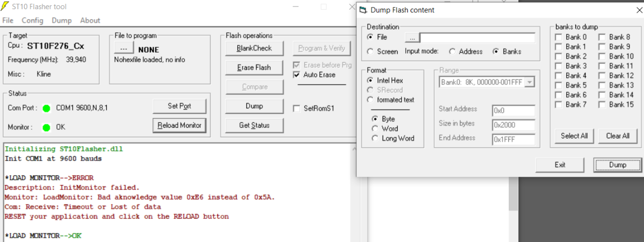Enable the SetRomS1 checkbox
The height and width of the screenshot is (242, 644).
[297, 108]
